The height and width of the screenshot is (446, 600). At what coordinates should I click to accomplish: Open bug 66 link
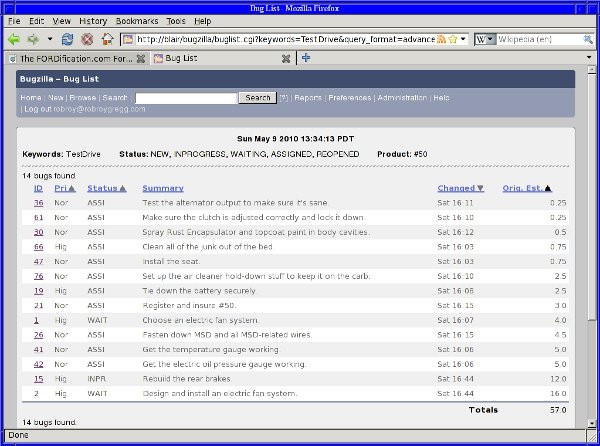[x=39, y=247]
